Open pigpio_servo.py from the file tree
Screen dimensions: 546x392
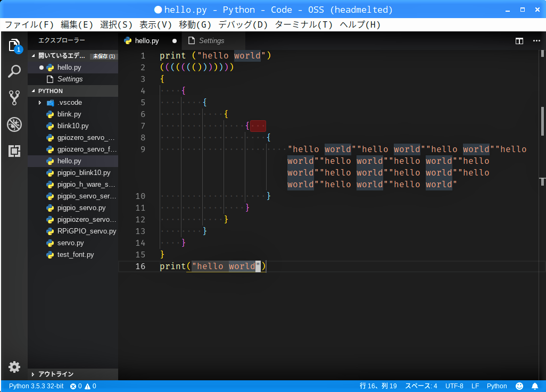coord(73,208)
